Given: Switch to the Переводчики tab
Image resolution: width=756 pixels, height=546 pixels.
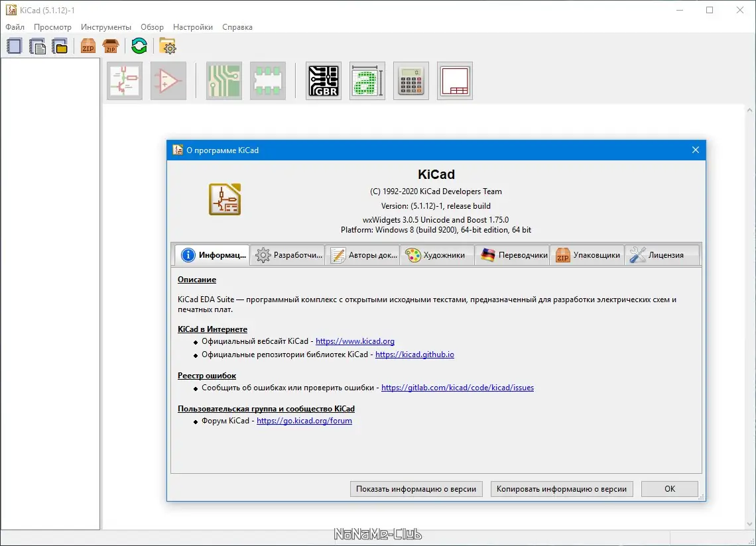Looking at the screenshot, I should pos(513,255).
